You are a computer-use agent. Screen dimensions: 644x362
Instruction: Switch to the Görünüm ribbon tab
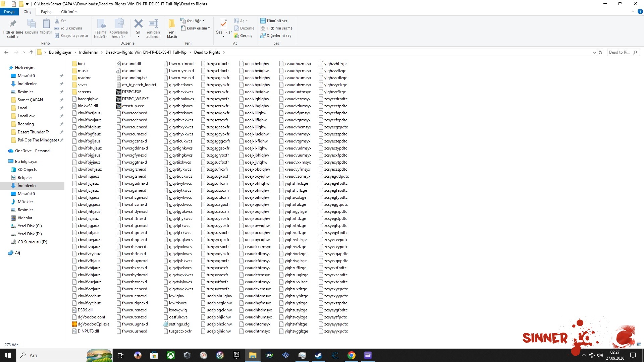(69, 12)
